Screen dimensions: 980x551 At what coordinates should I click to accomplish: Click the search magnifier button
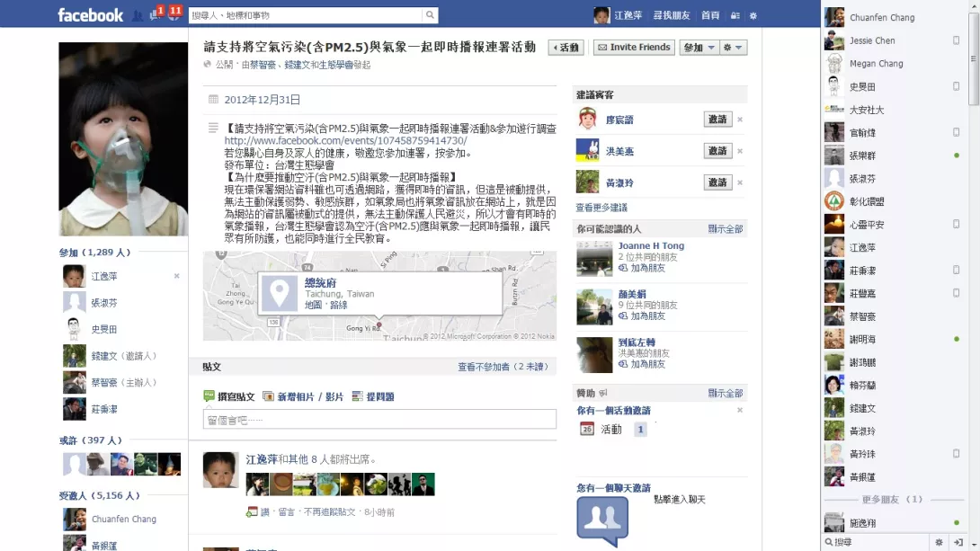pos(430,15)
